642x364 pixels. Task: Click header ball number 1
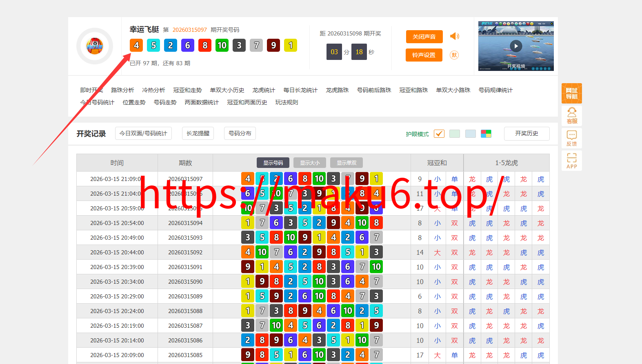(291, 45)
